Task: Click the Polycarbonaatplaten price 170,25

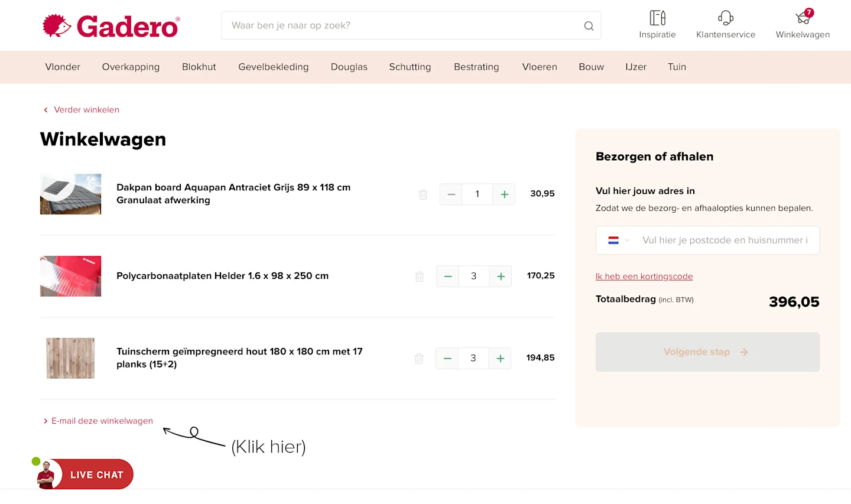Action: (541, 276)
